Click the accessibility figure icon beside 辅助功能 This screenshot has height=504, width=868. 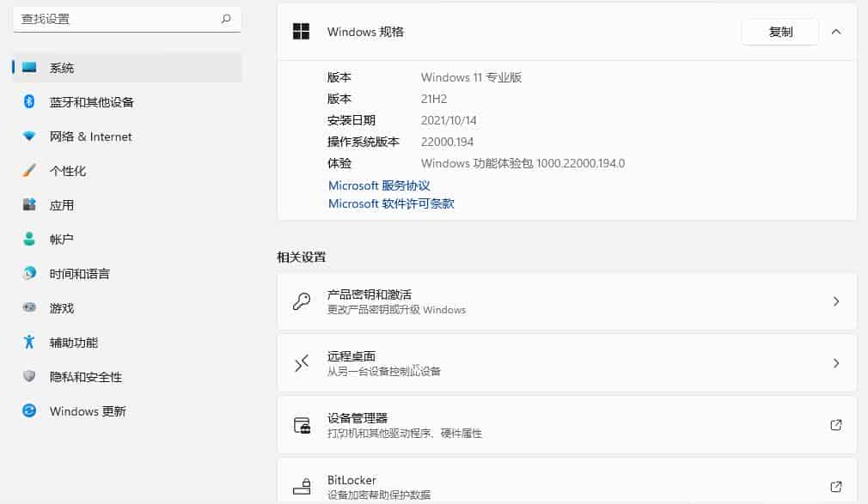tap(29, 342)
